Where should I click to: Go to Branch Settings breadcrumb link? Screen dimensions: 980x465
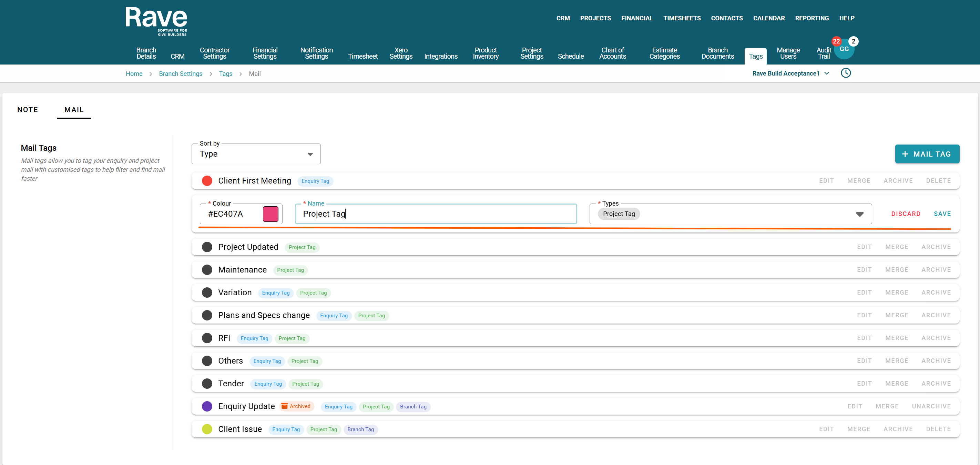(180, 73)
